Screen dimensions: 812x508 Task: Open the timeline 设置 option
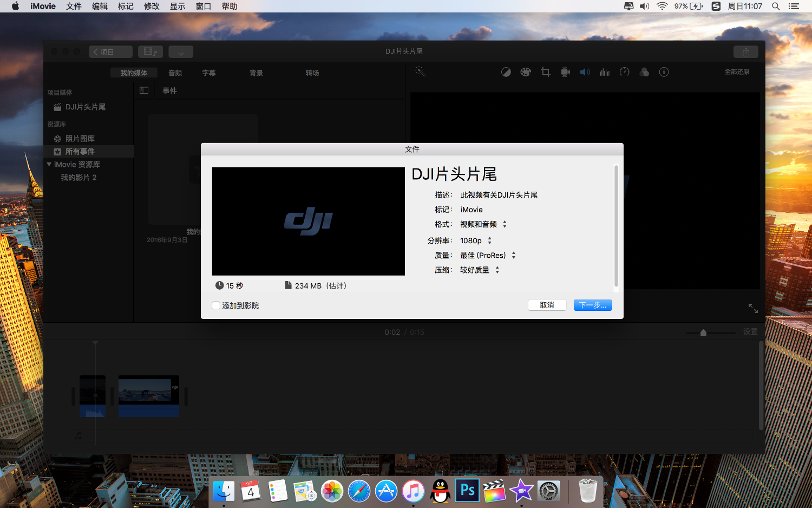tap(750, 332)
